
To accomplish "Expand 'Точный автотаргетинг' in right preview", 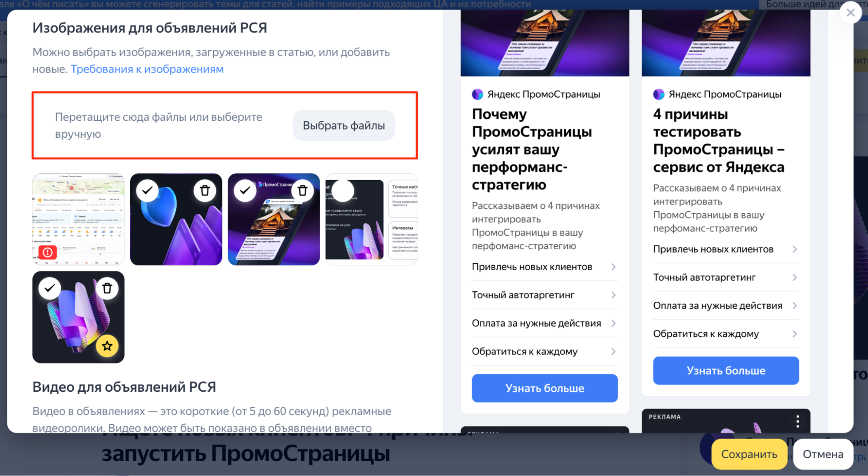I will tap(726, 277).
